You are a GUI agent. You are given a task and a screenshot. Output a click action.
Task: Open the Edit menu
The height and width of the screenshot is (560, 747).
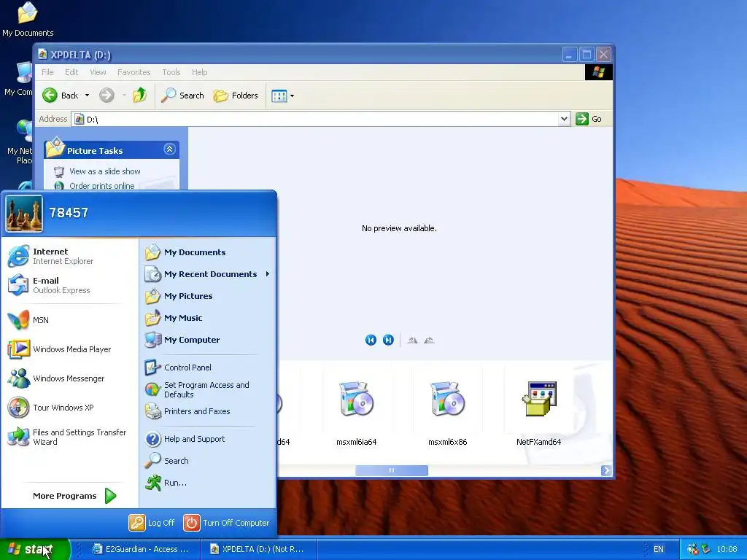point(71,72)
